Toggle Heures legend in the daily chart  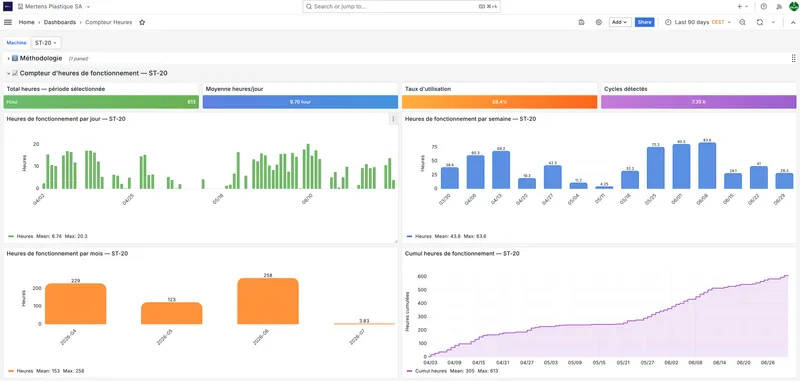click(x=25, y=236)
